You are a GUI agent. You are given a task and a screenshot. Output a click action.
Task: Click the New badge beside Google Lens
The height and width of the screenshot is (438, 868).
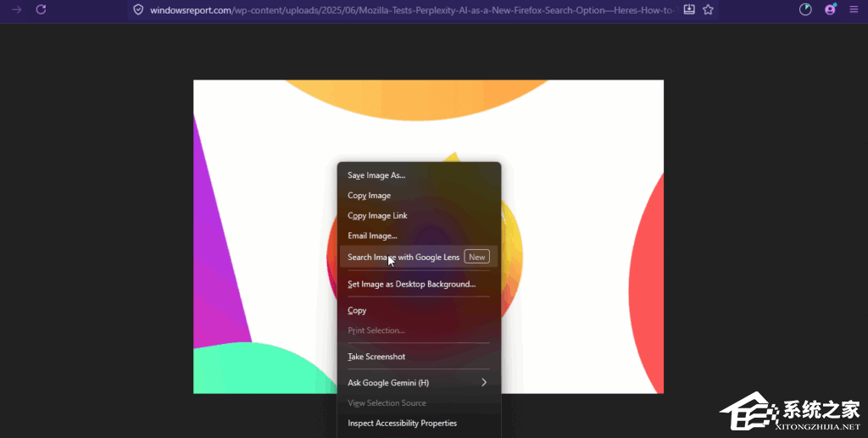tap(476, 257)
